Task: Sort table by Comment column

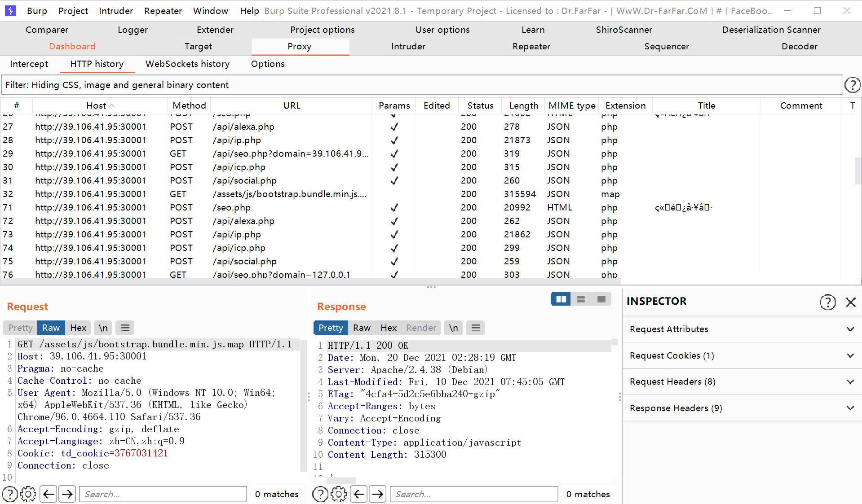Action: click(801, 105)
